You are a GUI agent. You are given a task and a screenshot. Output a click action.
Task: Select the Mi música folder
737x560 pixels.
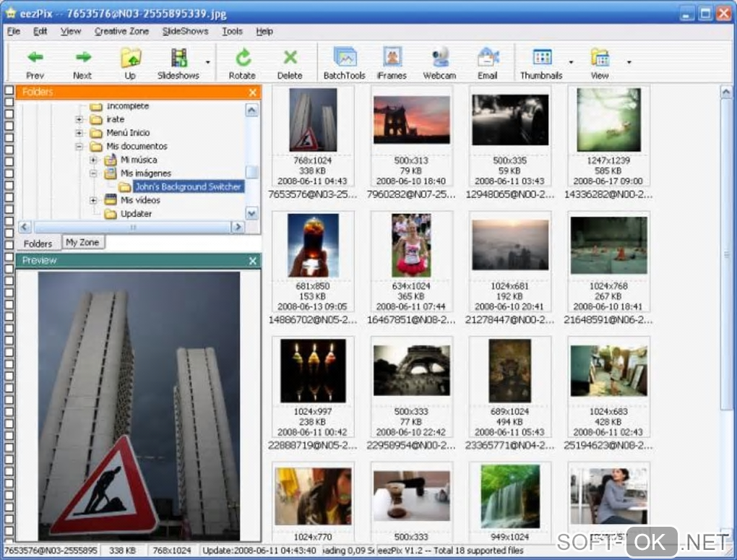[139, 160]
